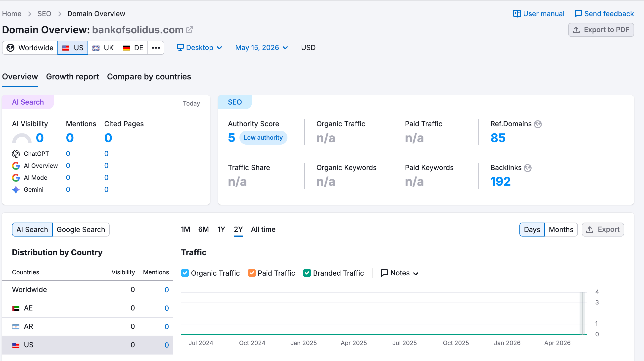Click the traffic chart Export button
The image size is (644, 361).
603,230
